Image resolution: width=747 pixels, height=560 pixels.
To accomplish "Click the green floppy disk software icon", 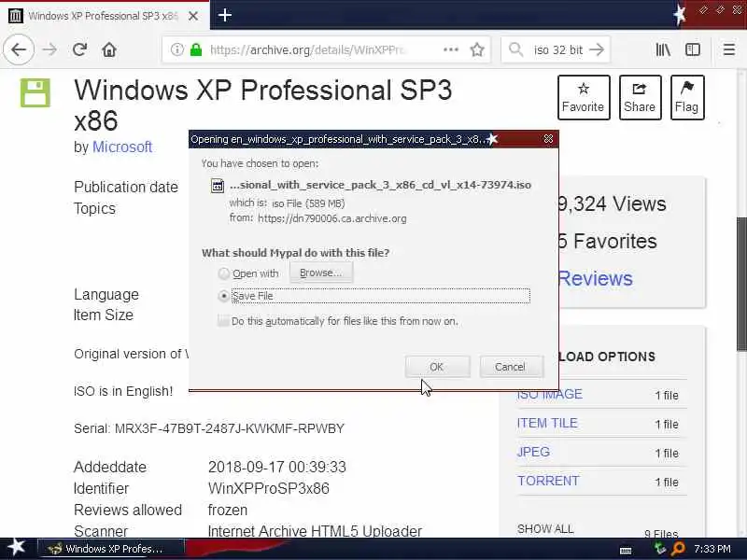I will (35, 92).
